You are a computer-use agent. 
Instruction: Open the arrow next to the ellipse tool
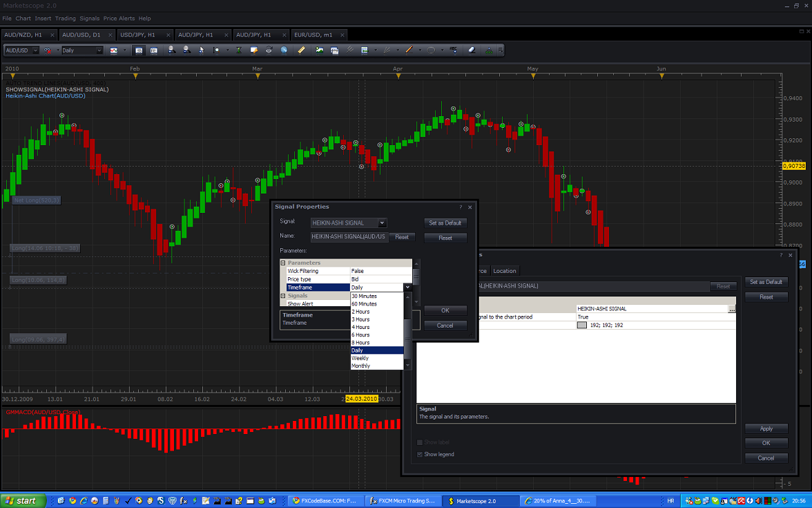coord(442,50)
